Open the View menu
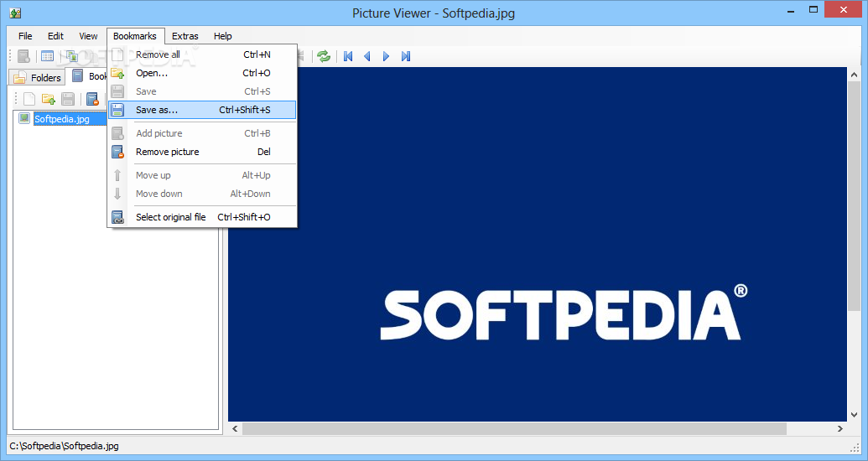The height and width of the screenshot is (461, 868). pyautogui.click(x=88, y=36)
